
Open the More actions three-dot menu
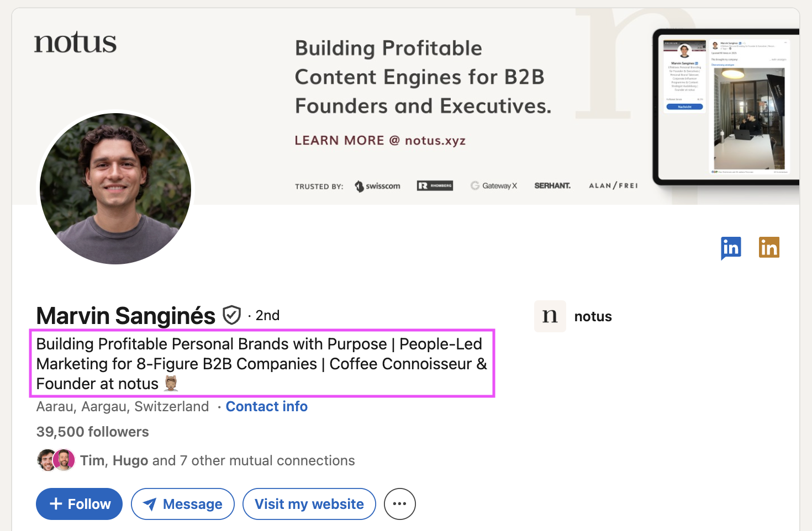399,504
